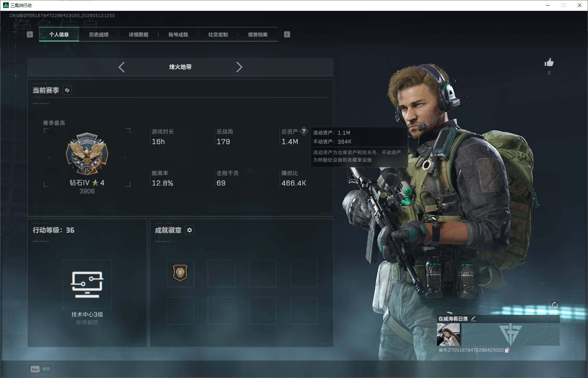Go to the 账号成就 tab
The height and width of the screenshot is (378, 588).
point(178,35)
